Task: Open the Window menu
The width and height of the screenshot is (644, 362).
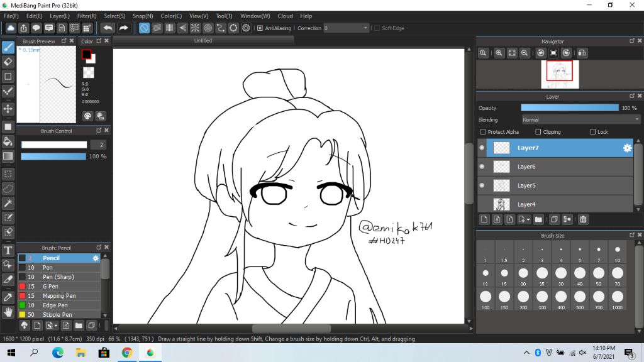Action: click(255, 16)
